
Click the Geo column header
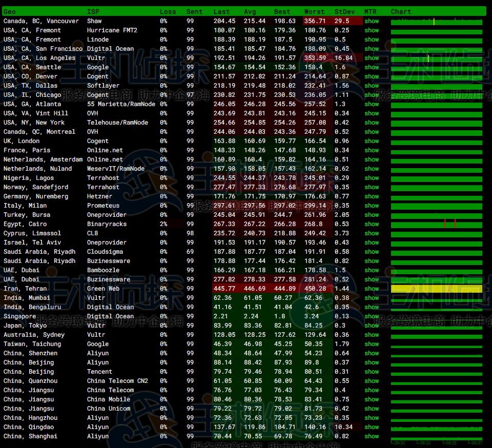click(x=9, y=12)
